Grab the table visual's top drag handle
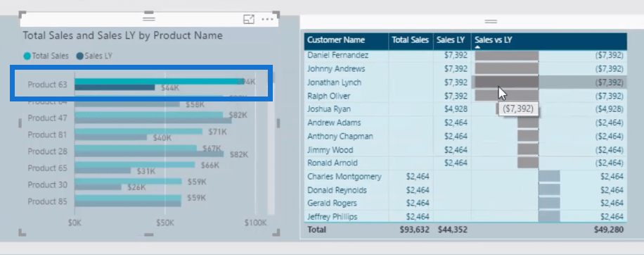Image resolution: width=644 pixels, height=255 pixels. pyautogui.click(x=491, y=21)
